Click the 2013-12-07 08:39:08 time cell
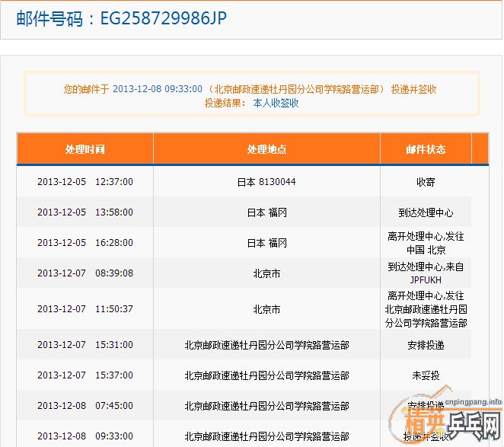Screen dimensions: 504x447 (x=85, y=273)
